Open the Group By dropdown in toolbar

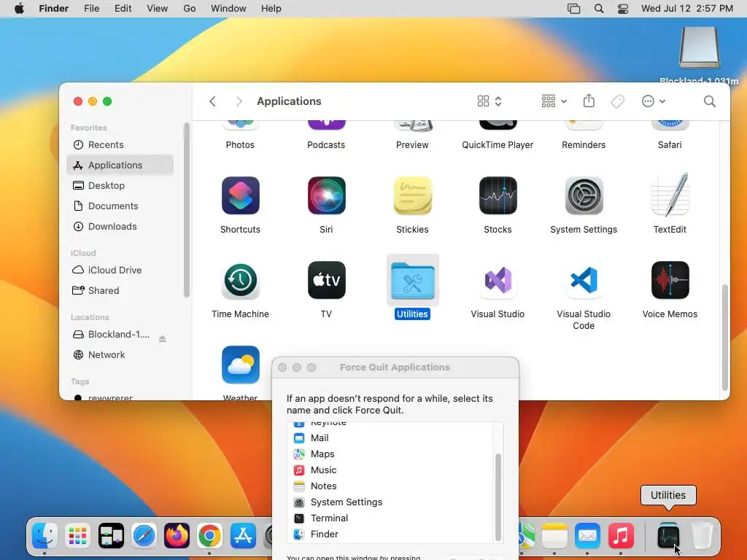(x=554, y=101)
